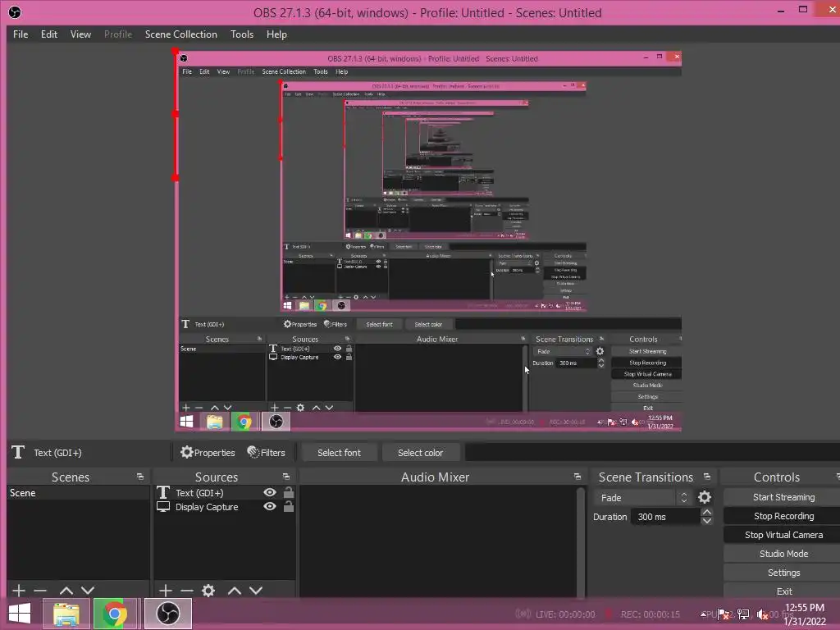The height and width of the screenshot is (630, 840).
Task: Hide the Display Capture source
Action: tap(270, 506)
